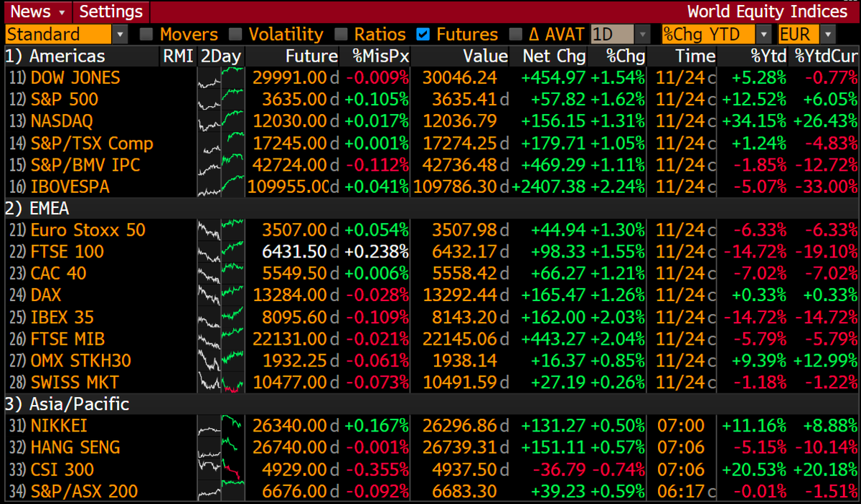Viewport: 861px width, 504px height.
Task: Click NASDAQ %Ytd value +34.15%
Action: click(753, 121)
